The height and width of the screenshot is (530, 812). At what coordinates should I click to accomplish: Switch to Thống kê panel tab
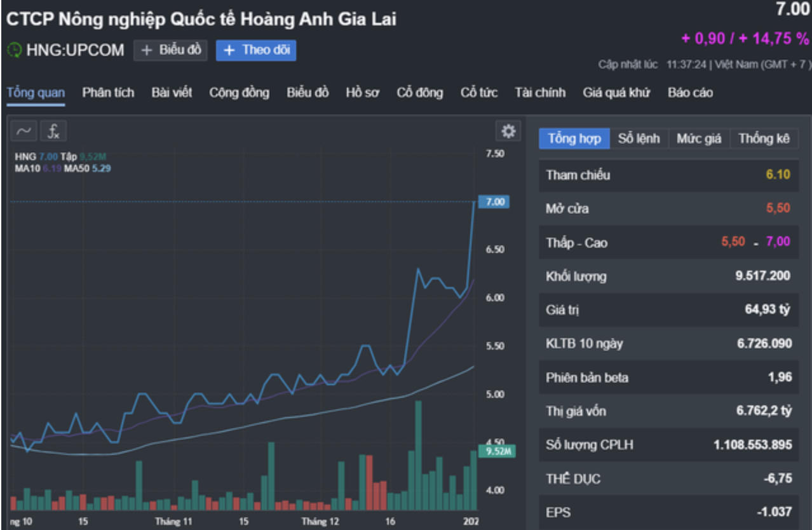[x=764, y=139]
